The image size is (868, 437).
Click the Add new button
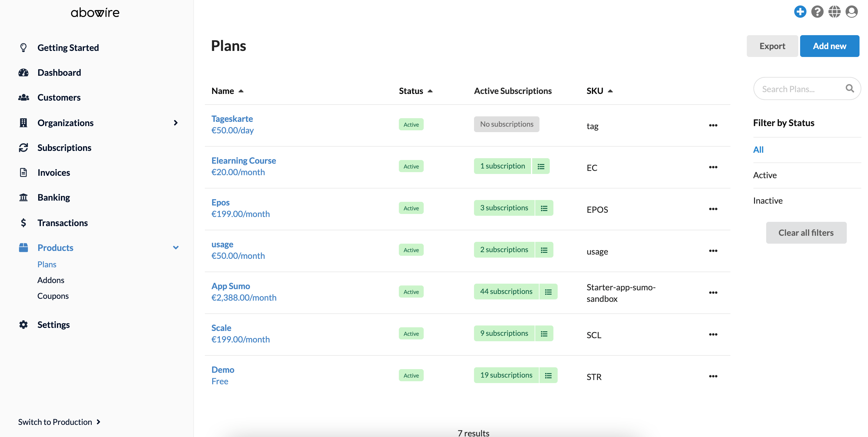tap(829, 46)
